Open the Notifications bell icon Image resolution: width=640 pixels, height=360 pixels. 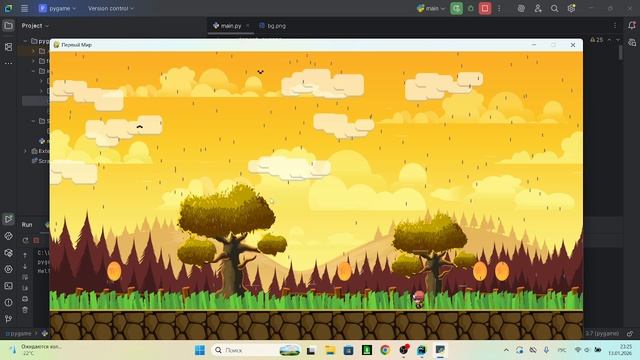(632, 26)
